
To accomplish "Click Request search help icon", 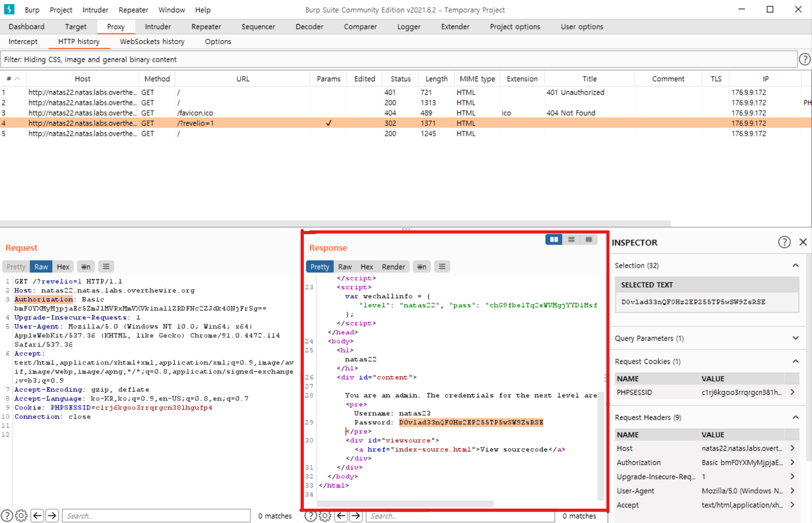I will point(7,515).
